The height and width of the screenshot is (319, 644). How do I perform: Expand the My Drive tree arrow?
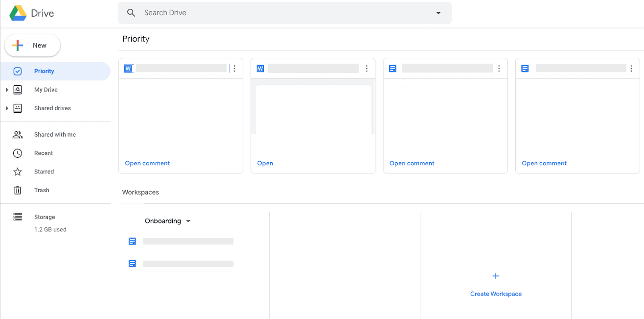[7, 90]
